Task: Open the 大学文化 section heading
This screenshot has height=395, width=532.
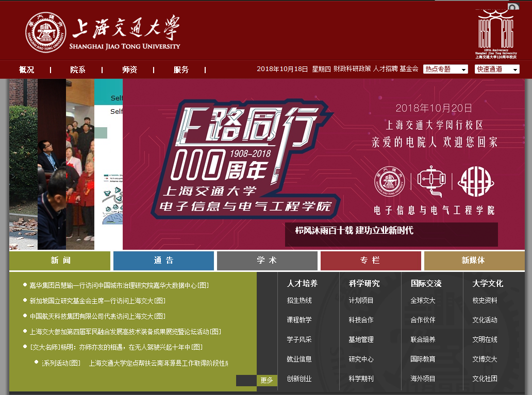Action: coord(488,283)
